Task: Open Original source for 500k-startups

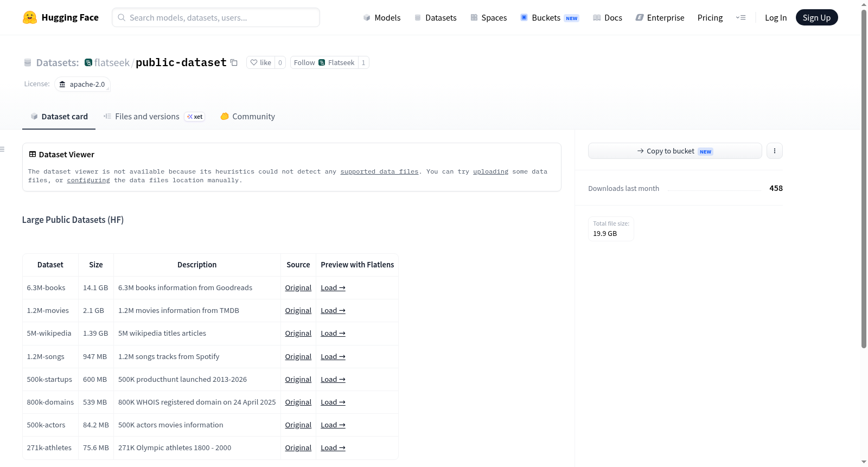Action: [x=298, y=379]
